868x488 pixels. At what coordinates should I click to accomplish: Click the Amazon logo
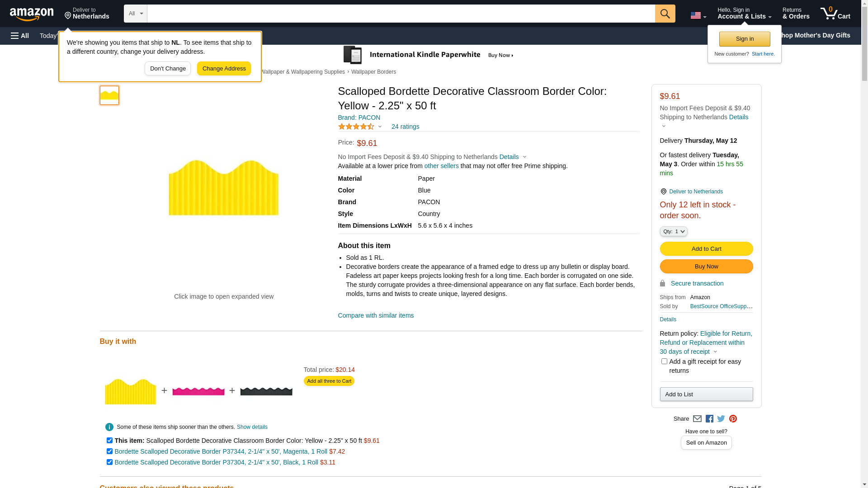point(32,14)
